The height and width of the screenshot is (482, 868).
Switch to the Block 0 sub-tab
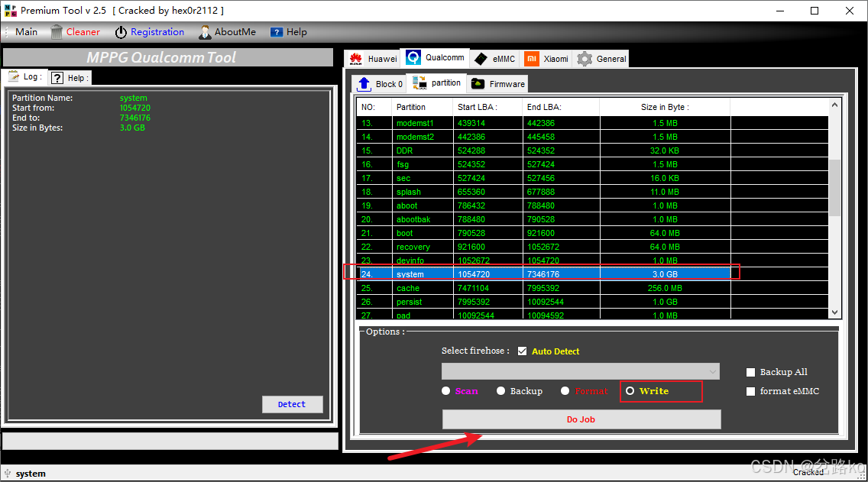coord(380,84)
